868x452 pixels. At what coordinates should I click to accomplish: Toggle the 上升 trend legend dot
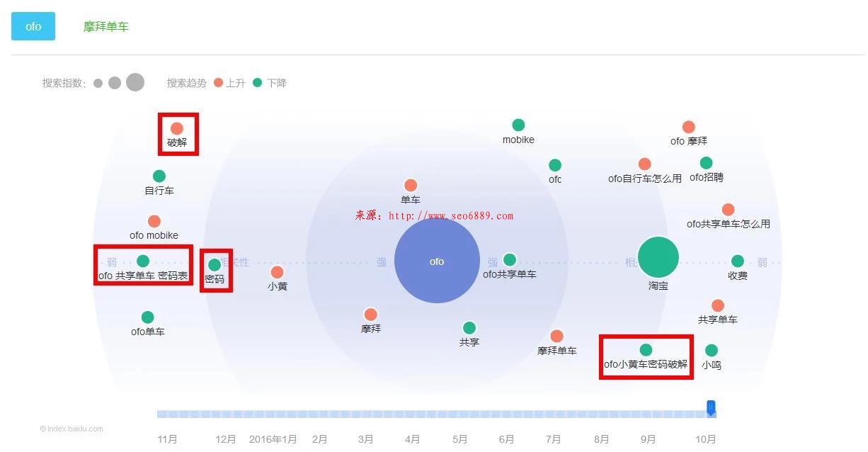218,83
